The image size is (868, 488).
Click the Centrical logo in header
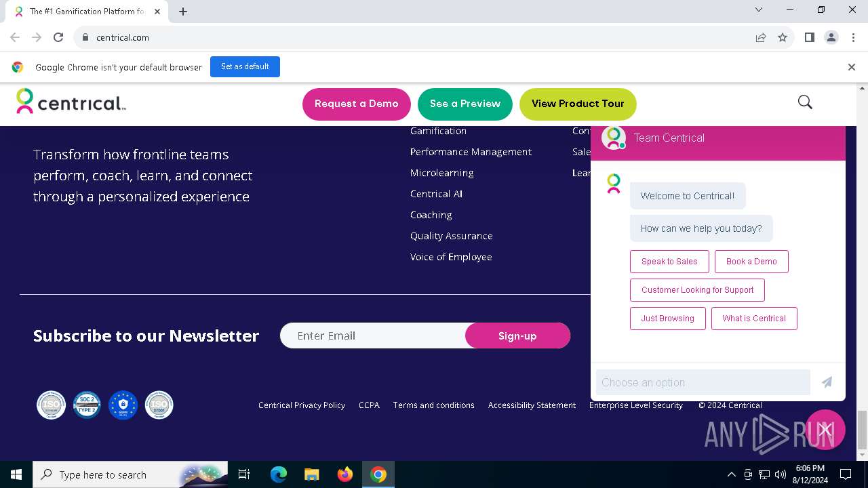[71, 102]
